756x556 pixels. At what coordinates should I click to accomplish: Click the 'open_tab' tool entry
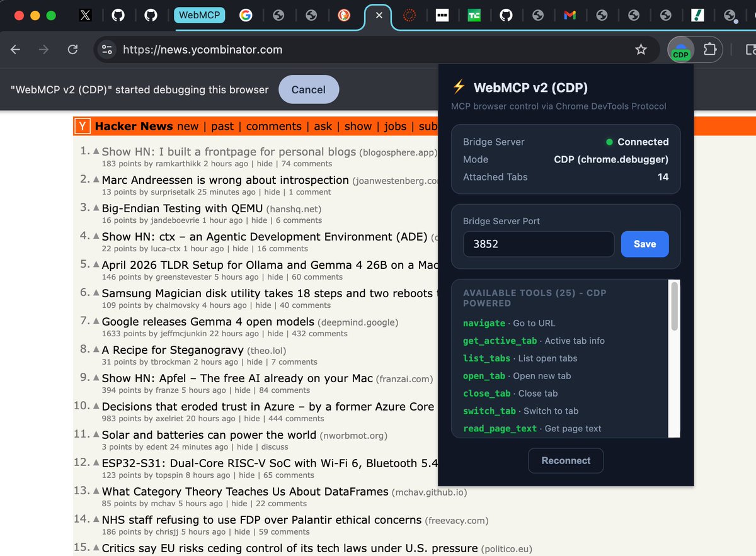pyautogui.click(x=517, y=376)
